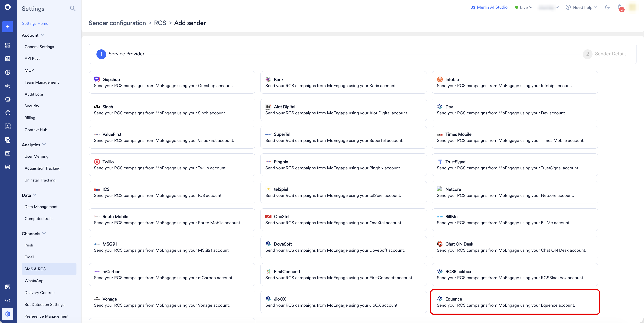The height and width of the screenshot is (323, 644).
Task: Open the blurred account name dropdown
Action: pos(549,7)
